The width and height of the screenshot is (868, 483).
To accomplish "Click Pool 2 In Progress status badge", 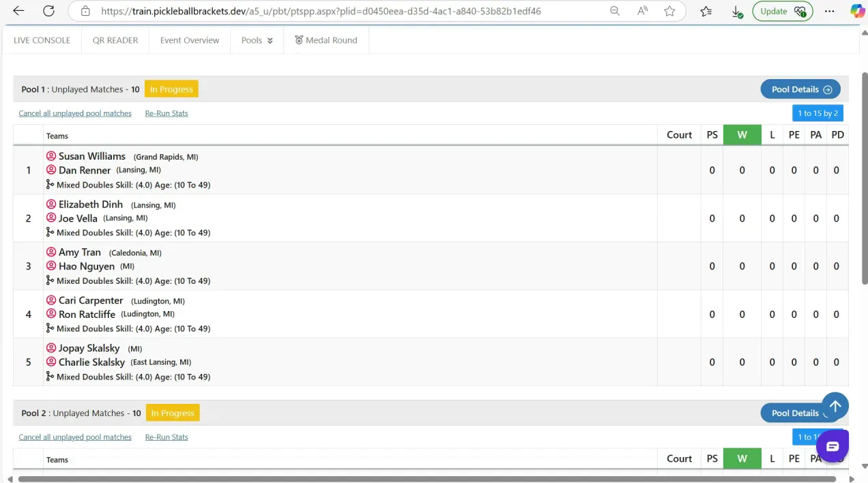I will [173, 413].
